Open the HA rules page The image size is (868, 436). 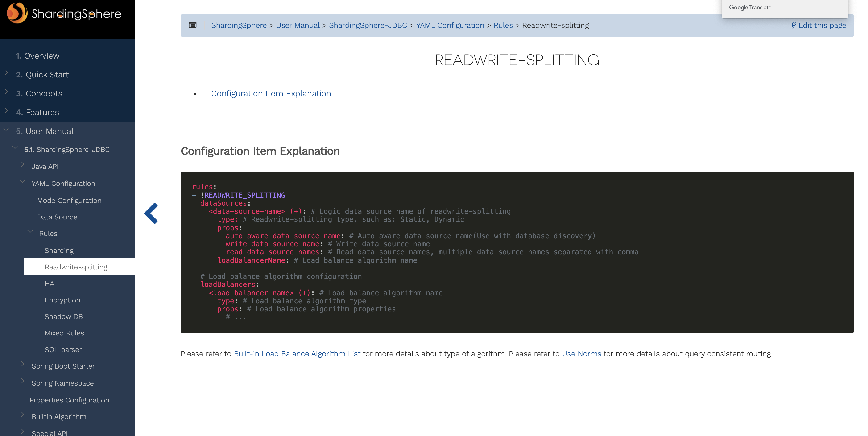click(x=49, y=284)
